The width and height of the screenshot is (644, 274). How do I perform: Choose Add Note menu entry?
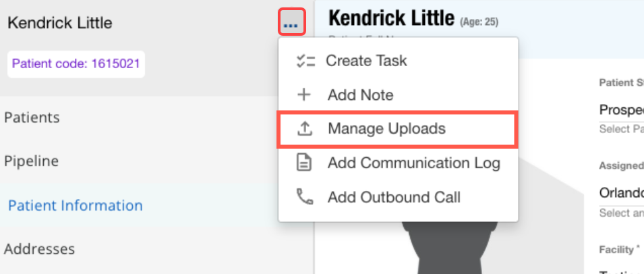360,95
